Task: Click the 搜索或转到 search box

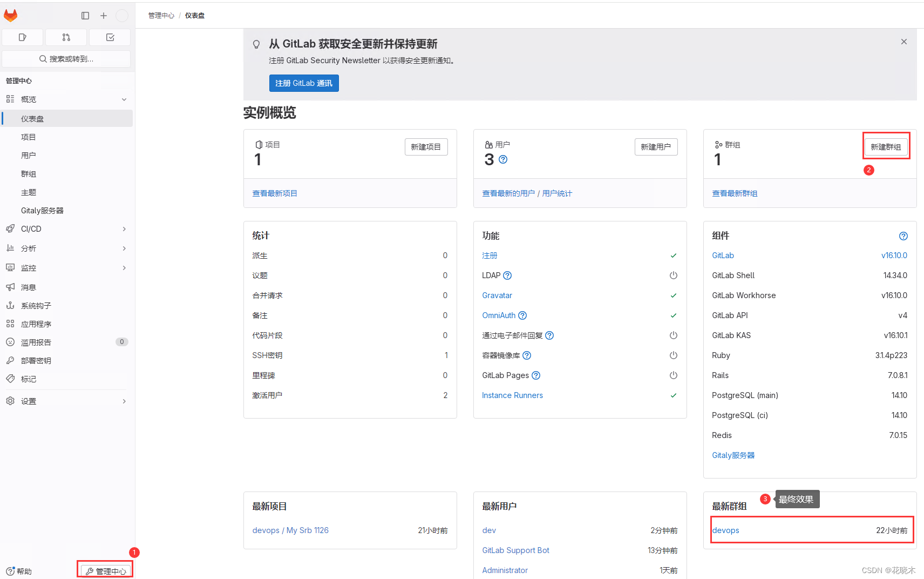Action: (66, 59)
